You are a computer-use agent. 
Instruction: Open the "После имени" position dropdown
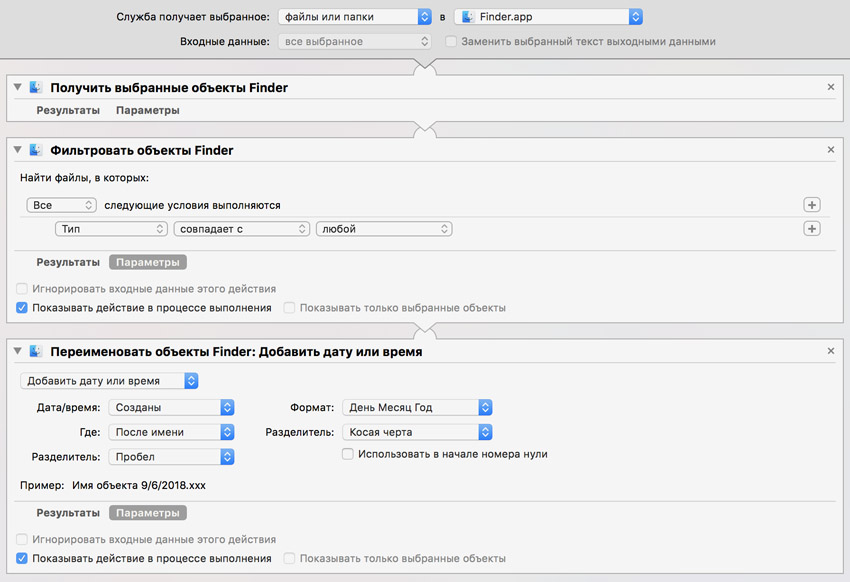[171, 432]
